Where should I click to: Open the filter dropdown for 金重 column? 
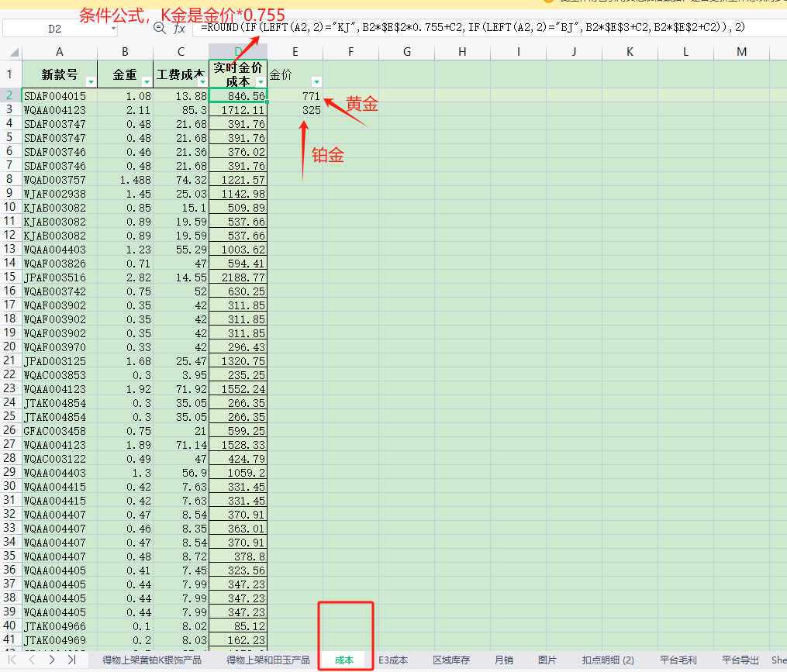(x=147, y=81)
